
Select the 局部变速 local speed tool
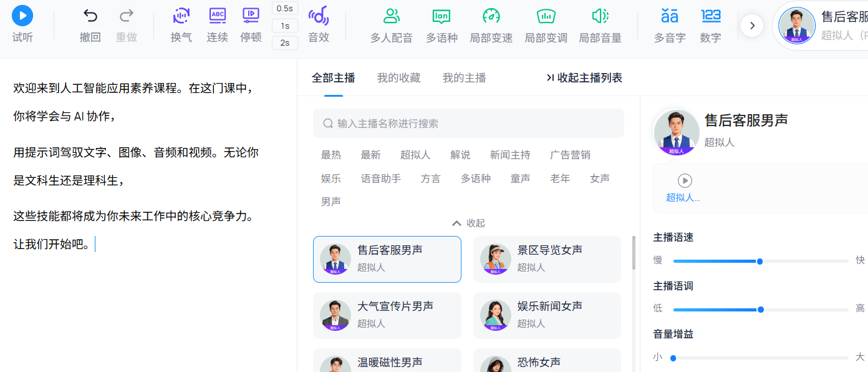pos(491,17)
